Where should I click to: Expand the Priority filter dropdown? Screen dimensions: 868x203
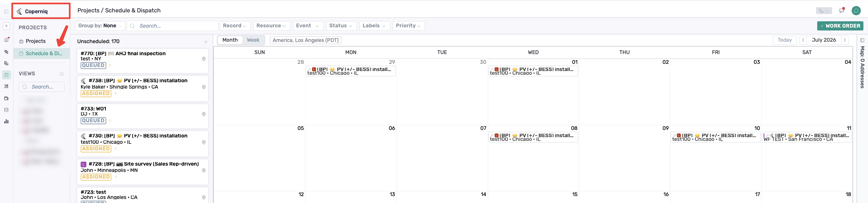[408, 26]
